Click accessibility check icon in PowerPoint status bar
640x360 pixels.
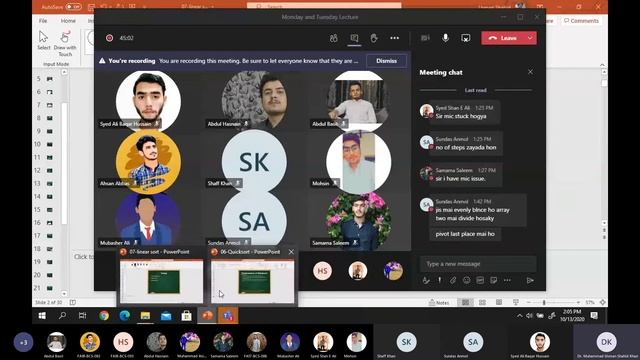73,302
